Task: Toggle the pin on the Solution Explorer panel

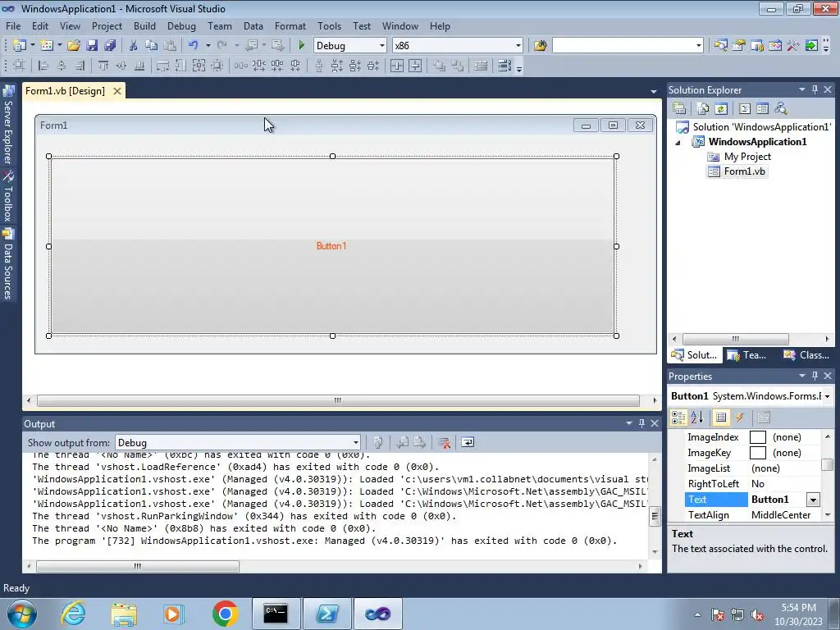Action: (815, 89)
